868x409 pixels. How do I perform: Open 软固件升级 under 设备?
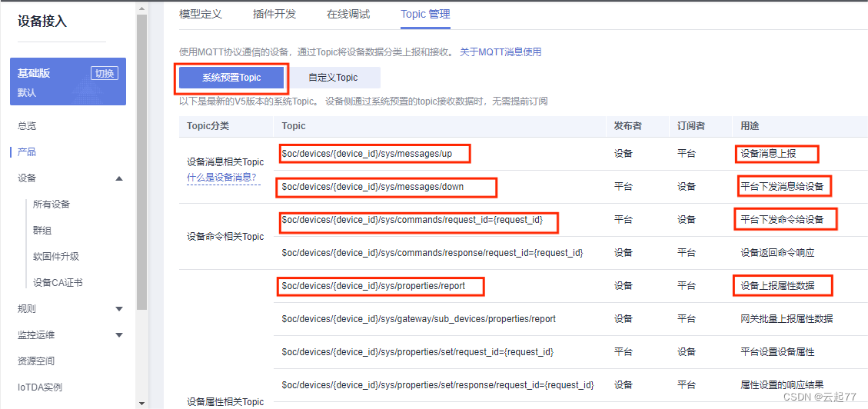click(56, 256)
